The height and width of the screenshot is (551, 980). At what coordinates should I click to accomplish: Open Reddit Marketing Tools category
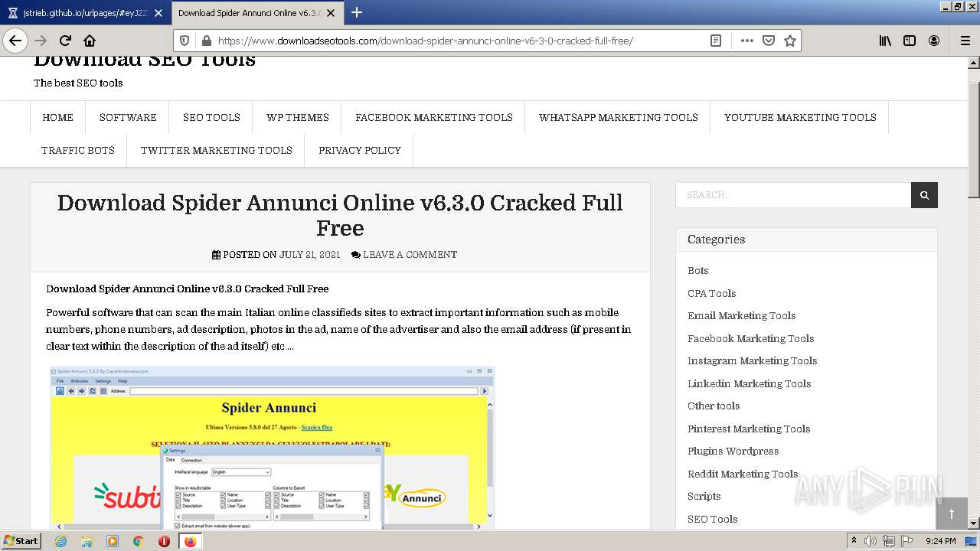coord(743,474)
